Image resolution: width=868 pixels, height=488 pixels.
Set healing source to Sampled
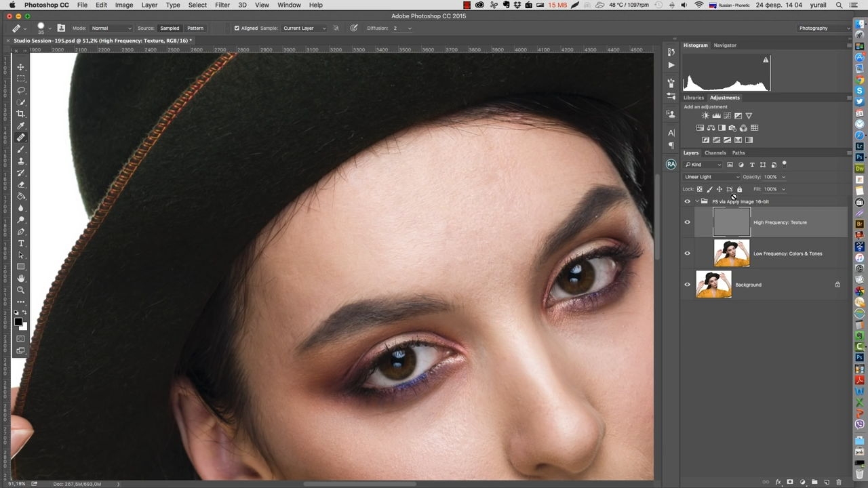pyautogui.click(x=170, y=28)
